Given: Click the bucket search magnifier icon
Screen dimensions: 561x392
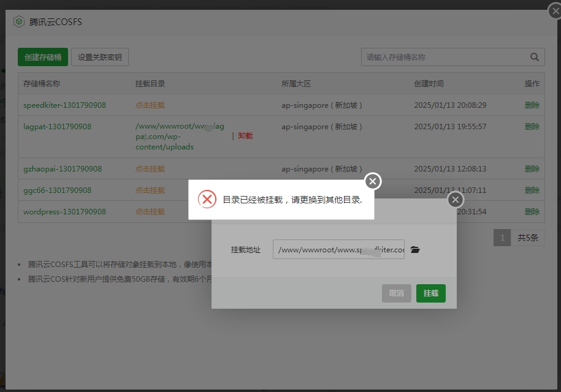Looking at the screenshot, I should [535, 57].
